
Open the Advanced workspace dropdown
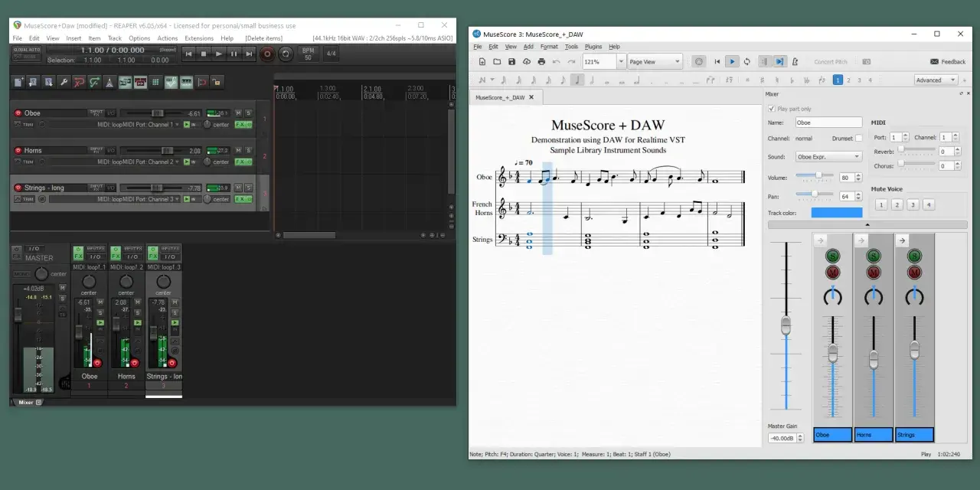tap(936, 80)
